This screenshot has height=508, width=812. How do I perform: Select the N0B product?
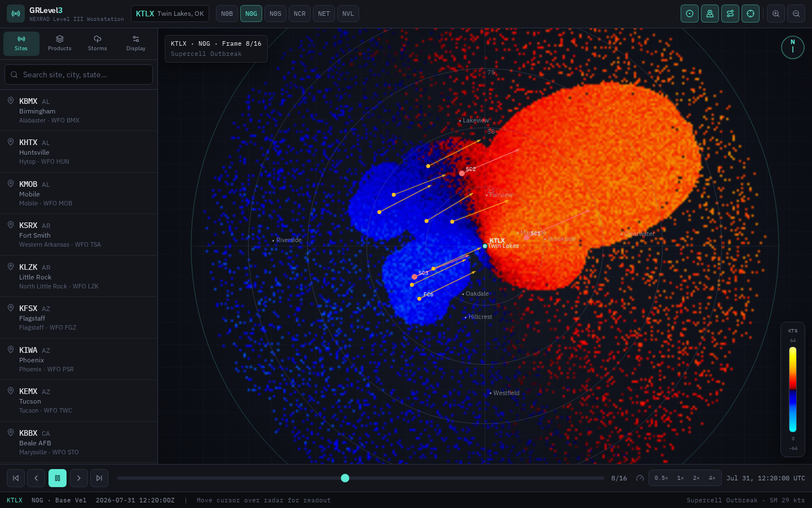click(x=227, y=14)
